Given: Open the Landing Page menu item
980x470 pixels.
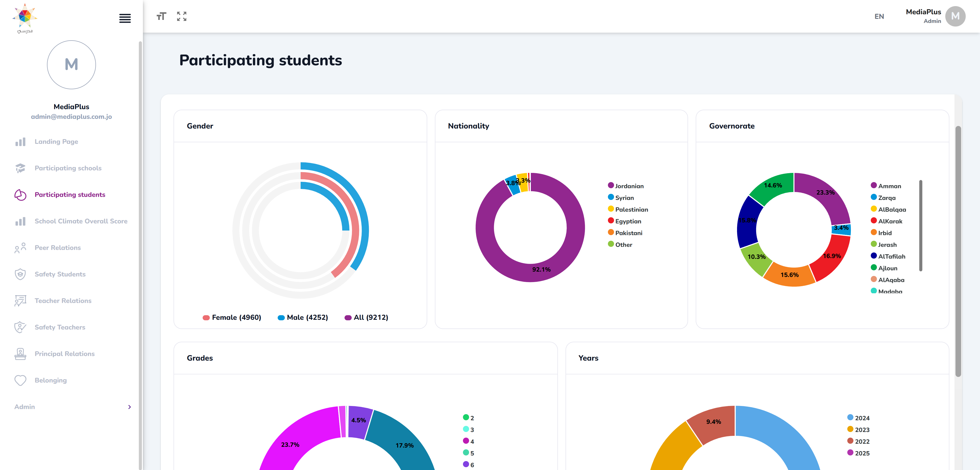Looking at the screenshot, I should click(56, 142).
